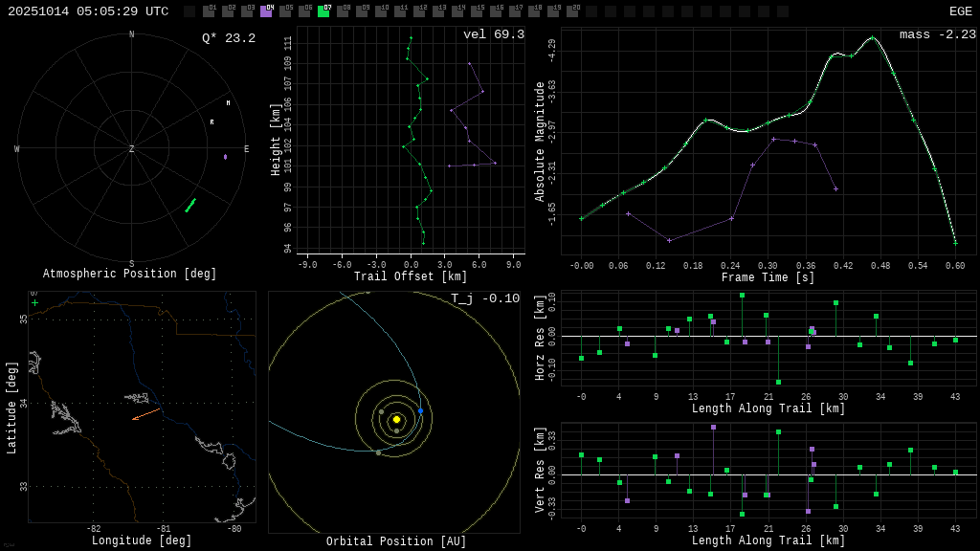
Task: Click the light-curve peak near 0.48 seconds
Action: (x=873, y=38)
